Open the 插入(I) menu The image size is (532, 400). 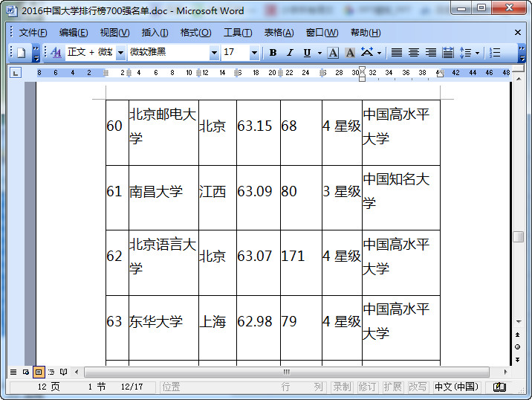(x=155, y=33)
